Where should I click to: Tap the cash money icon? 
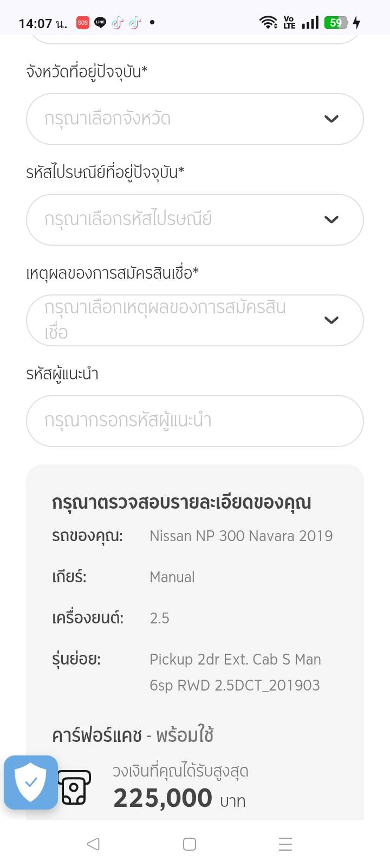point(74,787)
